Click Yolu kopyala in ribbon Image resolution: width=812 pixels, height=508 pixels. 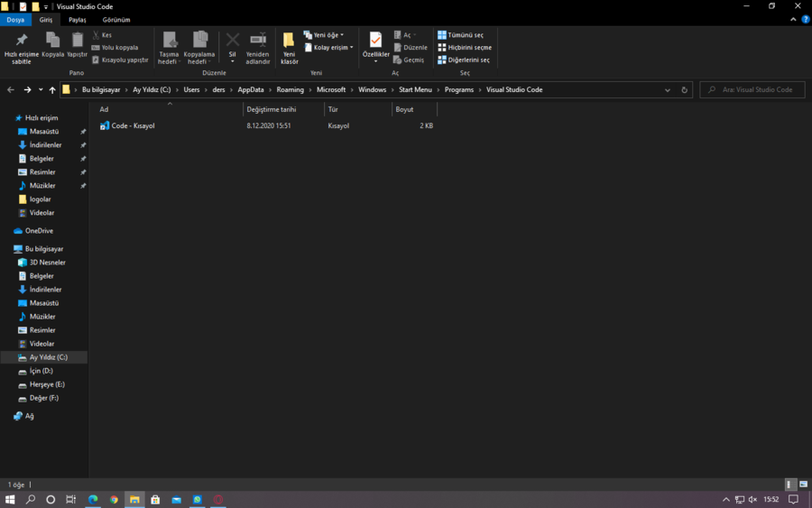point(115,47)
